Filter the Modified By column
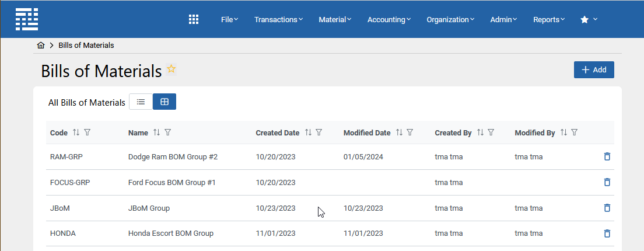Image resolution: width=644 pixels, height=251 pixels. coord(575,133)
